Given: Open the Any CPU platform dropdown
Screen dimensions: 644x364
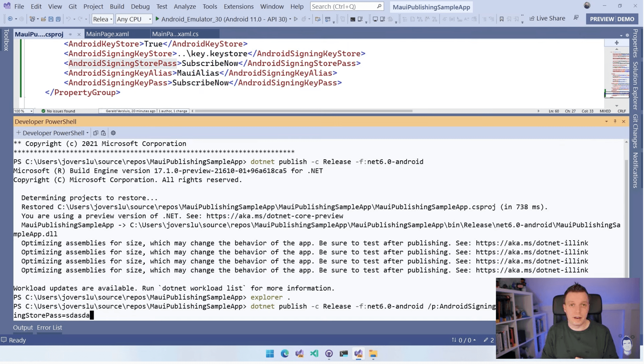Looking at the screenshot, I should click(x=134, y=19).
